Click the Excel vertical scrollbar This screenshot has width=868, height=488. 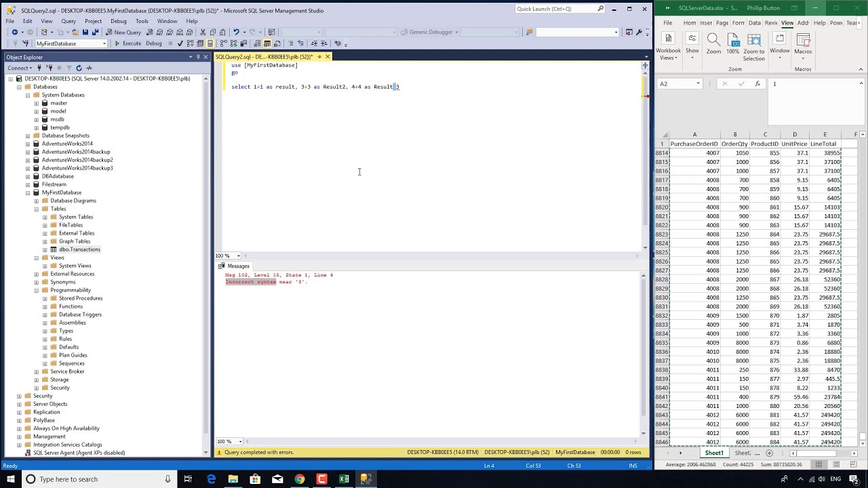click(x=861, y=288)
